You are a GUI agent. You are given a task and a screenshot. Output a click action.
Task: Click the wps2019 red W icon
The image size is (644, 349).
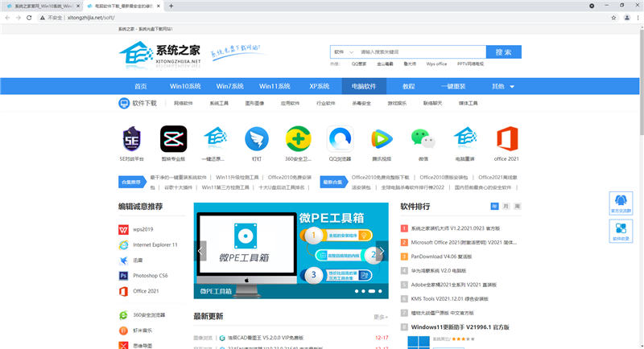click(123, 230)
